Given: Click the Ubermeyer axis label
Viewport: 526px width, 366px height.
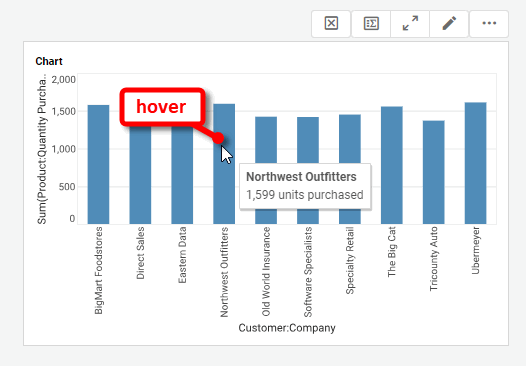Looking at the screenshot, I should tap(475, 250).
